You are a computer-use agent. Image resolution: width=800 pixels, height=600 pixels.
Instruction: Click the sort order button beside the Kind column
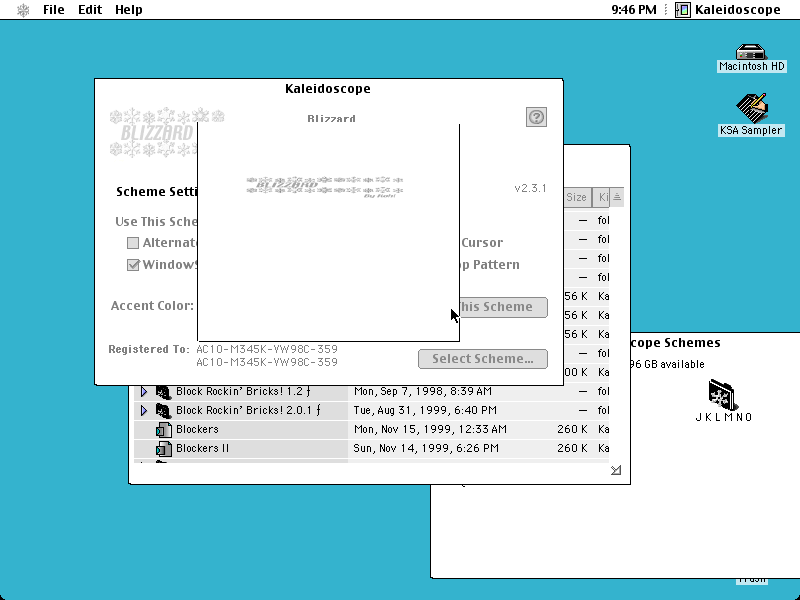(x=617, y=197)
